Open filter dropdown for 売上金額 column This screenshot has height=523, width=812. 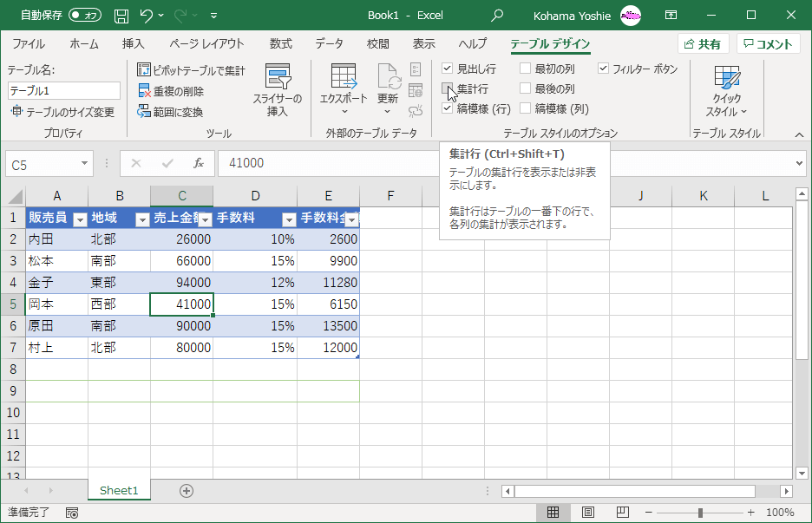pos(205,220)
